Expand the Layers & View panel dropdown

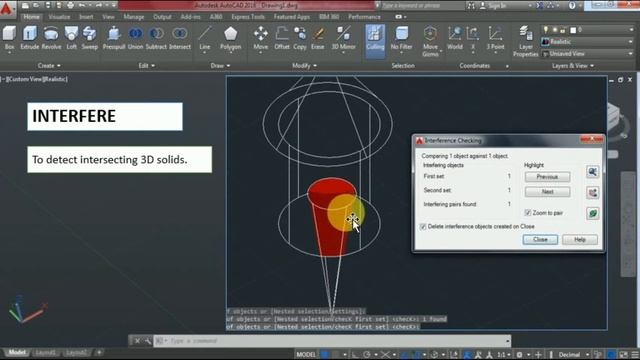[x=573, y=65]
